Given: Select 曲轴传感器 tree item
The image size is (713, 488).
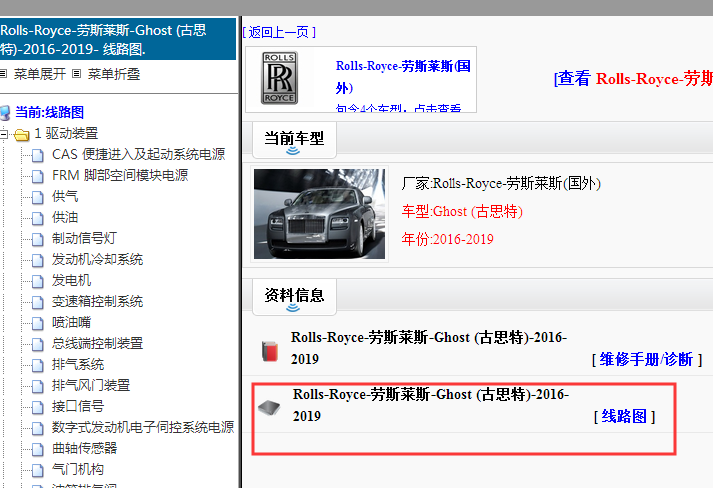Looking at the screenshot, I should coord(85,448).
